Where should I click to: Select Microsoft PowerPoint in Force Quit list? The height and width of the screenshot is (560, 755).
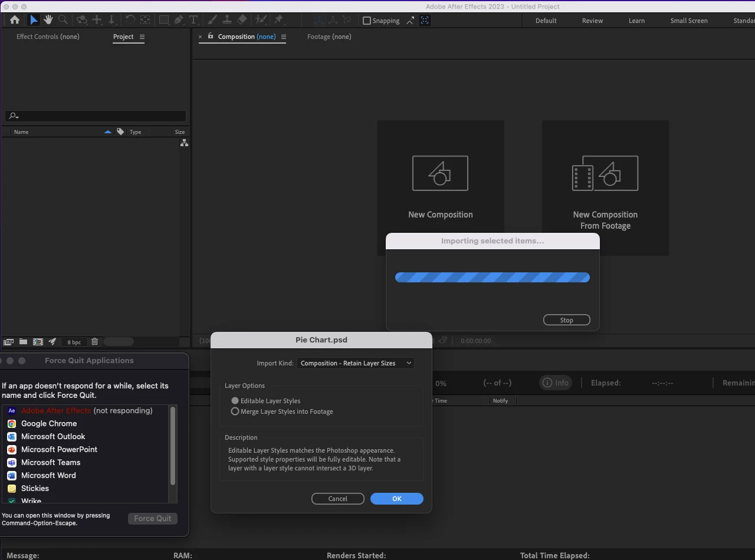pos(86,450)
